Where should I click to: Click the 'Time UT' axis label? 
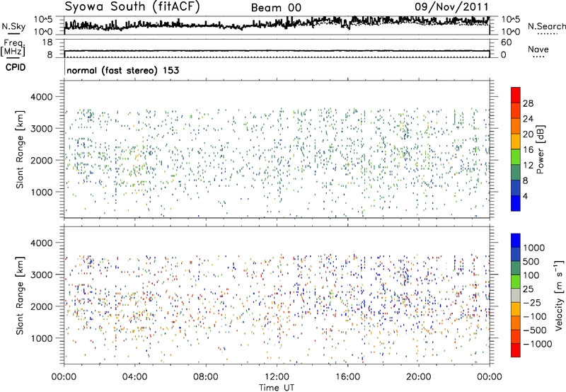pyautogui.click(x=277, y=388)
